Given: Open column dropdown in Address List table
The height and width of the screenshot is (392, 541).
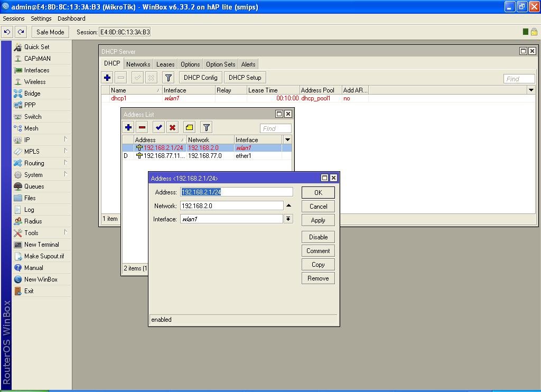Looking at the screenshot, I should 287,140.
